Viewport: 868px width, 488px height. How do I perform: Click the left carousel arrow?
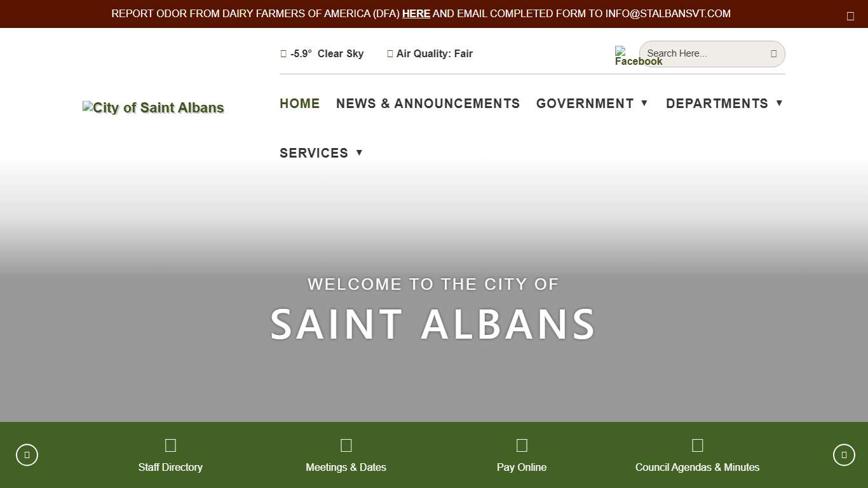[27, 454]
